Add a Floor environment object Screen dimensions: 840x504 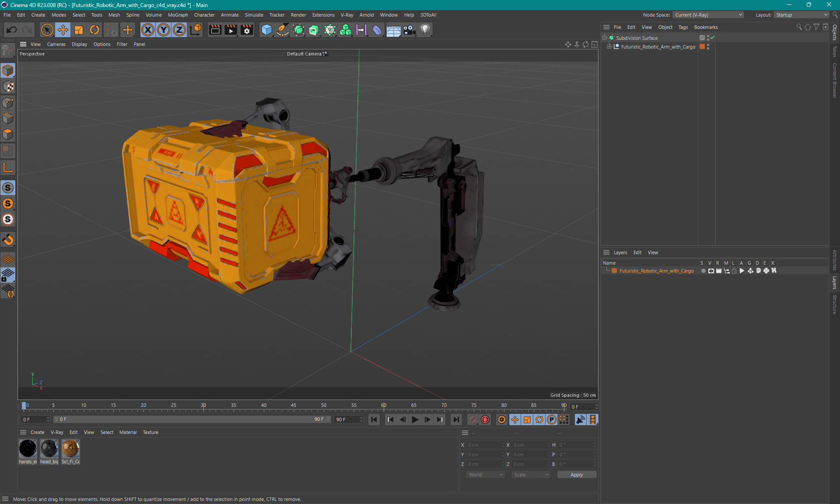[393, 30]
